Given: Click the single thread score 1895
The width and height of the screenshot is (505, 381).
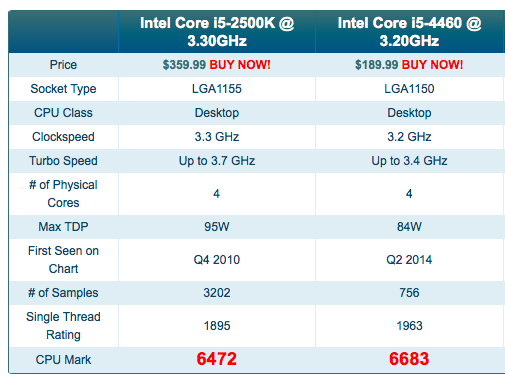Looking at the screenshot, I should pyautogui.click(x=217, y=326).
